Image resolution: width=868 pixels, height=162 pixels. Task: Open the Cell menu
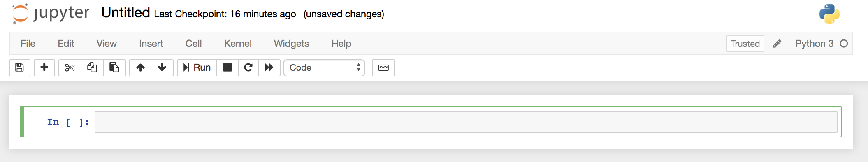[x=193, y=44]
